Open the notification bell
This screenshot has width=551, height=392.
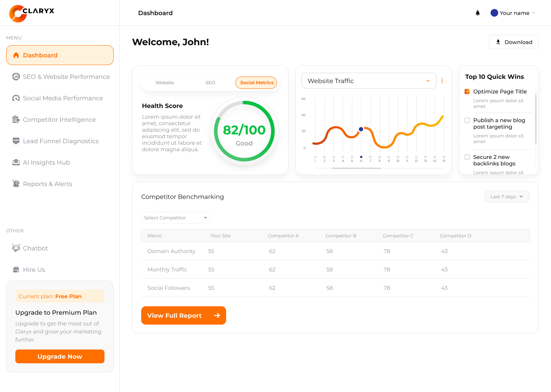(x=478, y=13)
